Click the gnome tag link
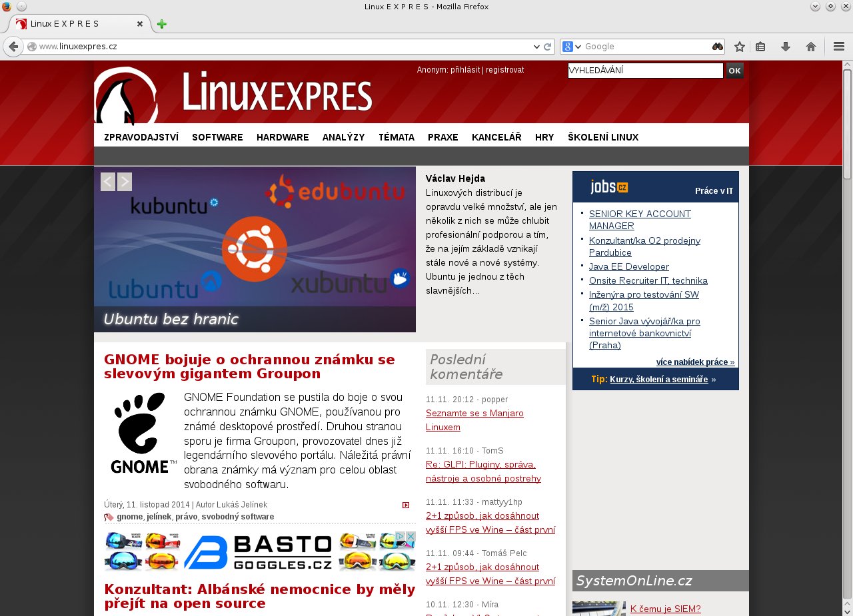Image resolution: width=853 pixels, height=616 pixels. pos(129,517)
